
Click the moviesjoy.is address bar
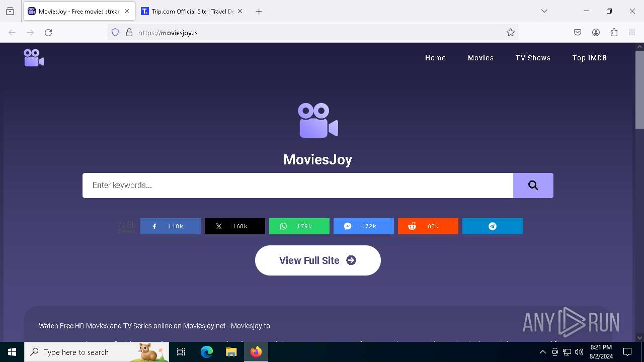coord(312,33)
